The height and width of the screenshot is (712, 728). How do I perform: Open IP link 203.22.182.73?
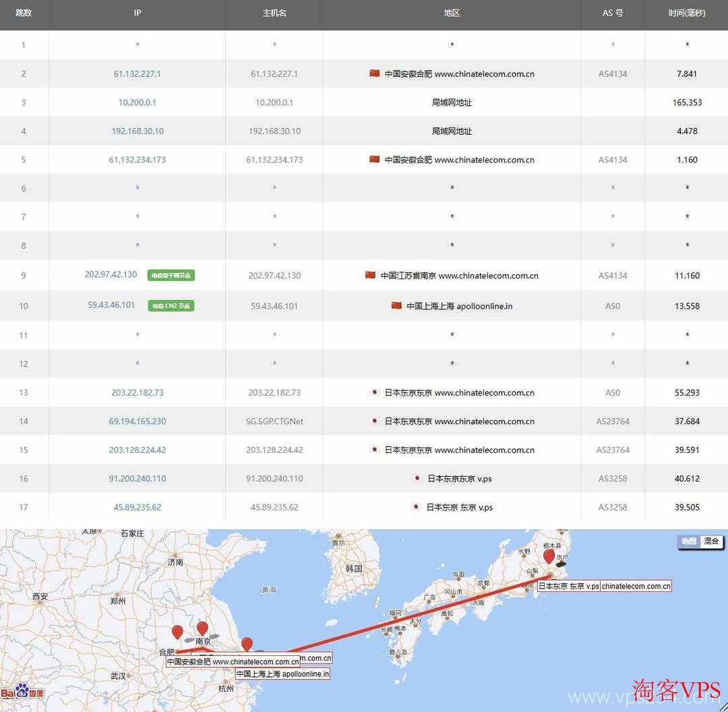(x=137, y=393)
